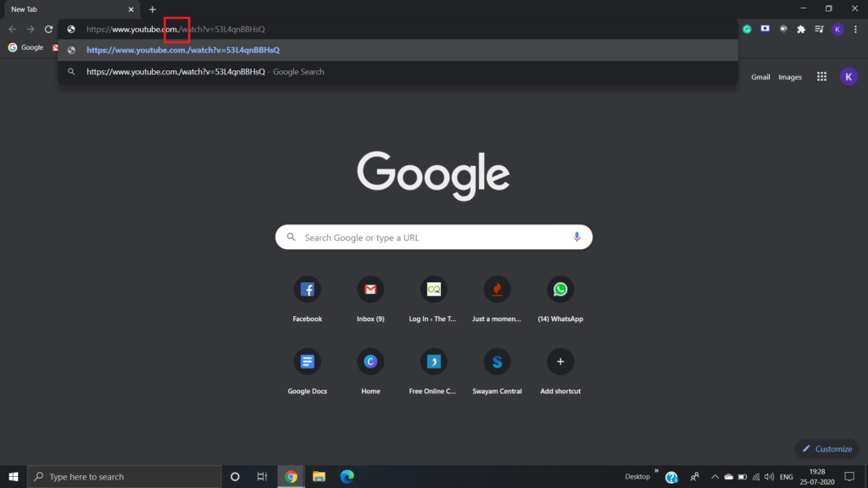
Task: Open the Extensions puzzle piece menu
Action: pyautogui.click(x=801, y=30)
